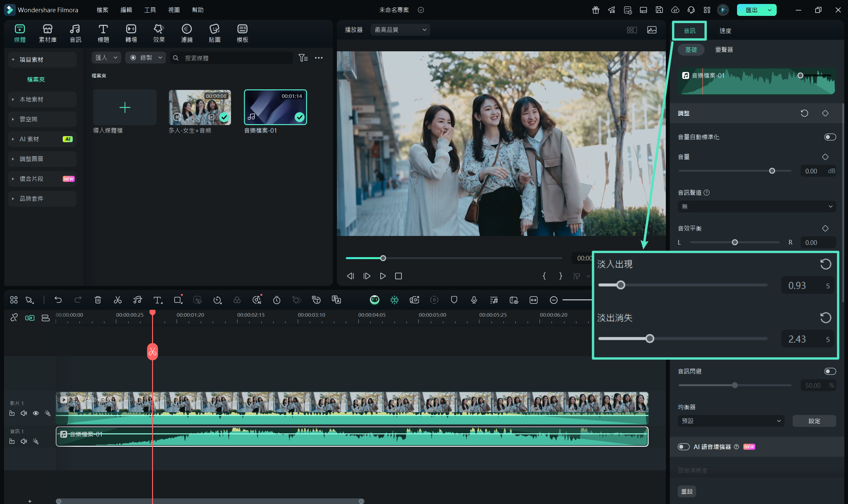Viewport: 848px width, 504px height.
Task: Click the filter sort icon in media panel
Action: [303, 58]
